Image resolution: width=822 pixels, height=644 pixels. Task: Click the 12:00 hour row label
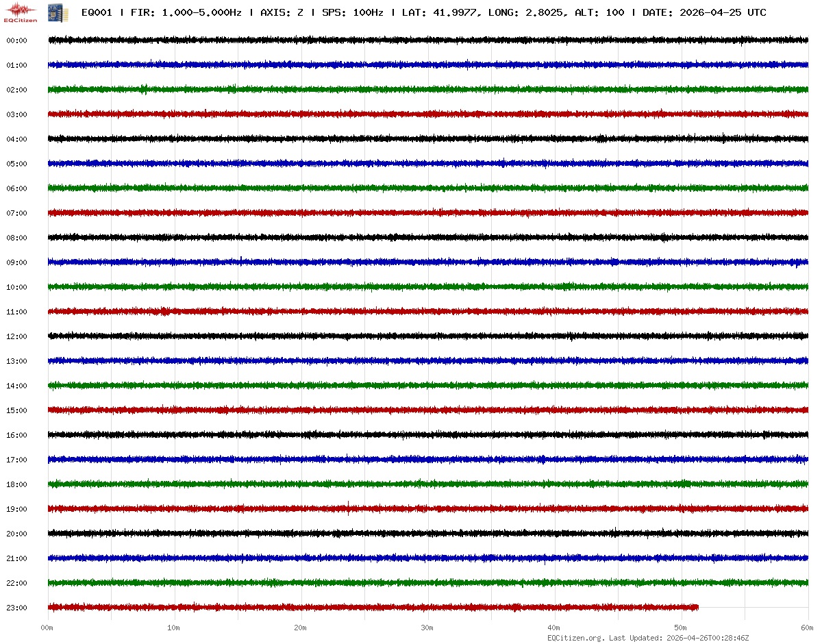(x=16, y=336)
